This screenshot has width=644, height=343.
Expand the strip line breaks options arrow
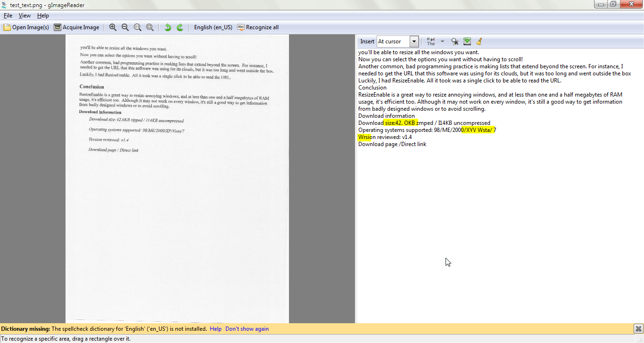point(442,41)
